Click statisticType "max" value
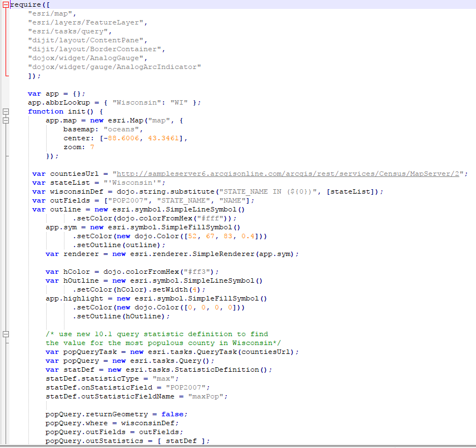This screenshot has height=448, width=476. point(163,379)
